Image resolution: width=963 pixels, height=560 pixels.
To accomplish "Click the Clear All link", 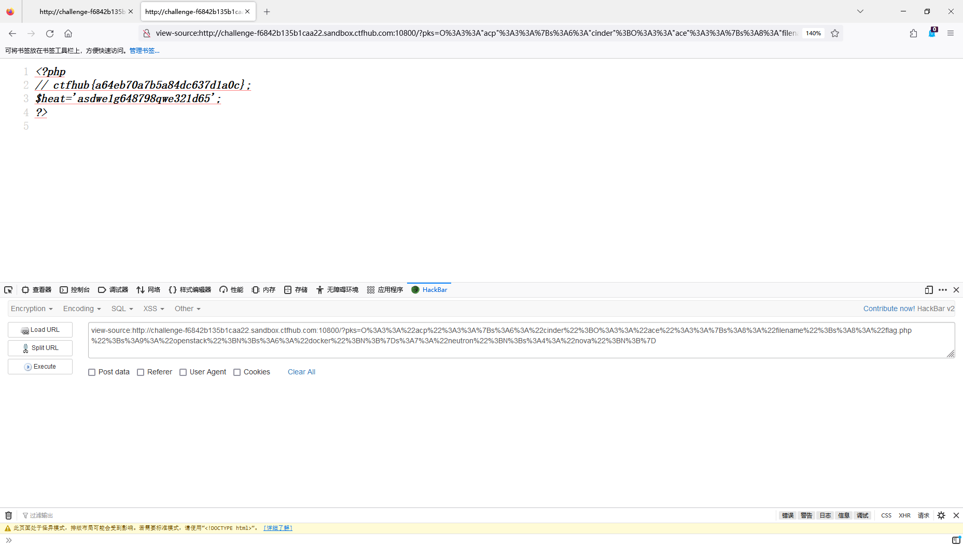I will pos(301,372).
